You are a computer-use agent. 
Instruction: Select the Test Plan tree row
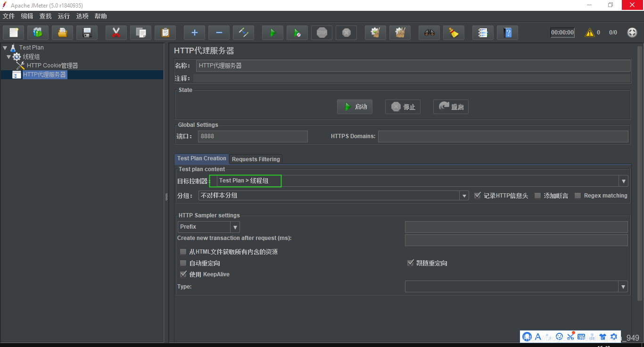click(32, 48)
